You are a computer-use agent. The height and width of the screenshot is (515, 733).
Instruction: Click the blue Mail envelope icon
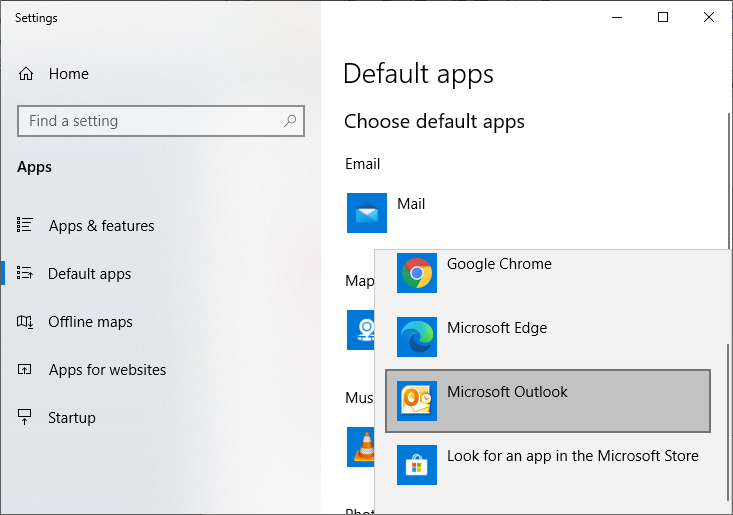point(367,213)
